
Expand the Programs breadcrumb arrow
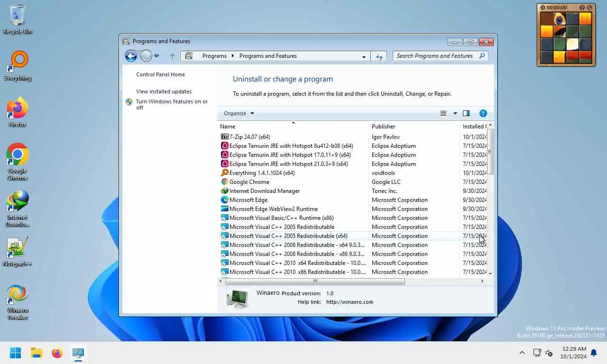point(233,56)
